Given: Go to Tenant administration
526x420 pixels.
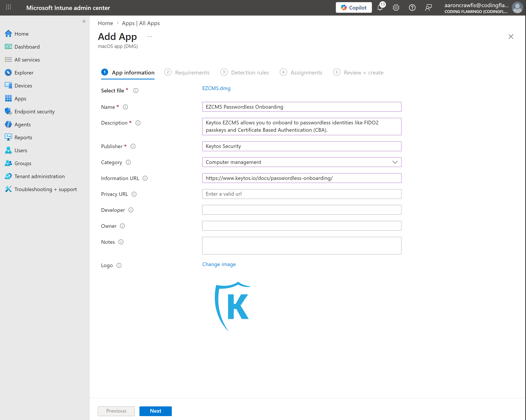Looking at the screenshot, I should coord(39,176).
